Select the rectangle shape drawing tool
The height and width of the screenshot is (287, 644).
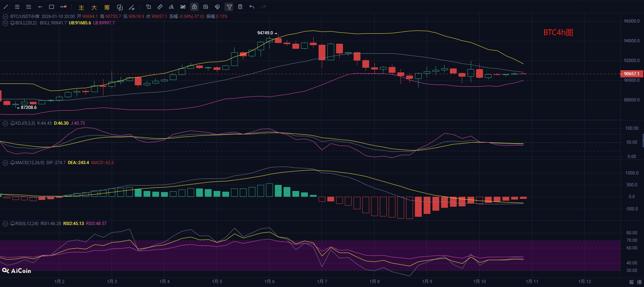pyautogui.click(x=52, y=7)
